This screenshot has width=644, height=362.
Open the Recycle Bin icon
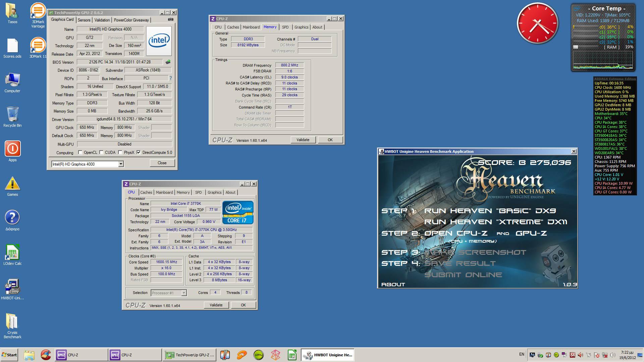coord(12,117)
